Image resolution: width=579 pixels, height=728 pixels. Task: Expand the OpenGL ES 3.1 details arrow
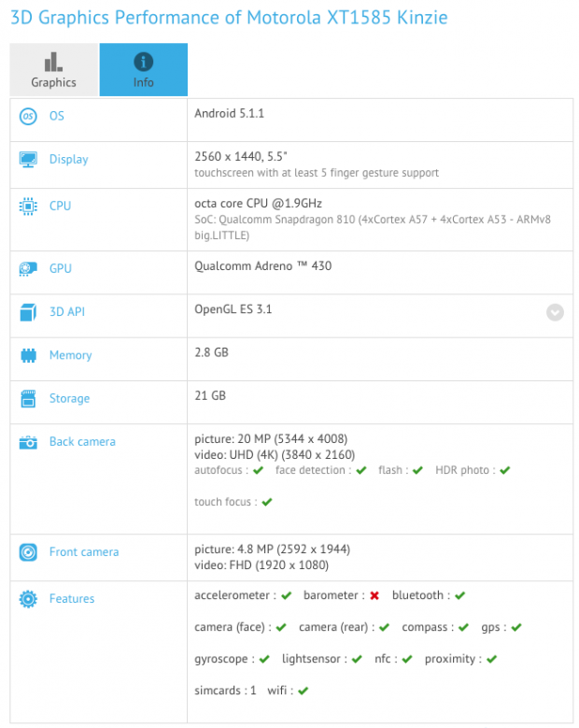555,312
